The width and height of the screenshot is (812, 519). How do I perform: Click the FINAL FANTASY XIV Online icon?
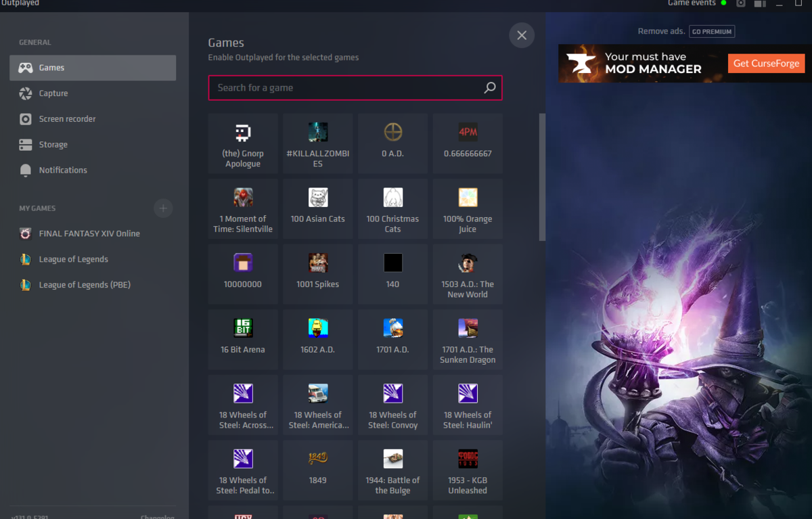point(26,234)
